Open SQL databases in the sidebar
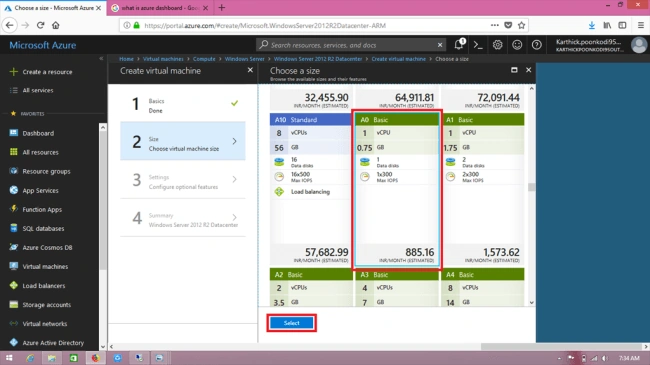650x365 pixels. point(43,229)
